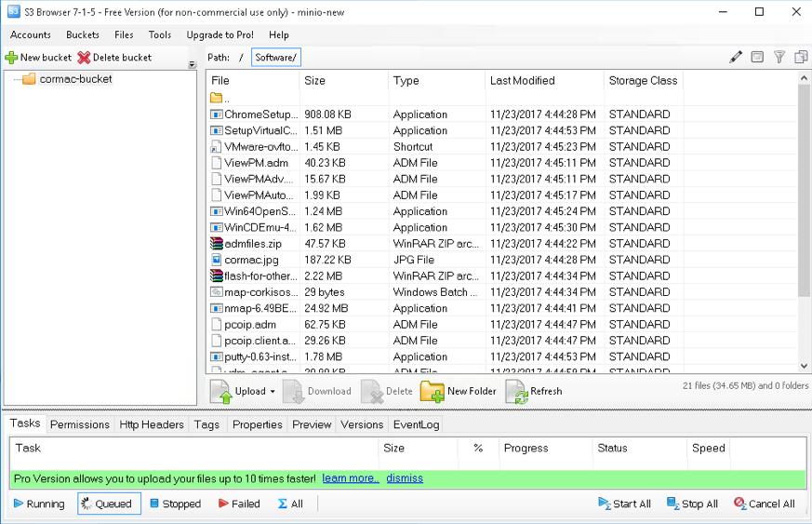Click the copy pages icon beside the filter

[801, 58]
